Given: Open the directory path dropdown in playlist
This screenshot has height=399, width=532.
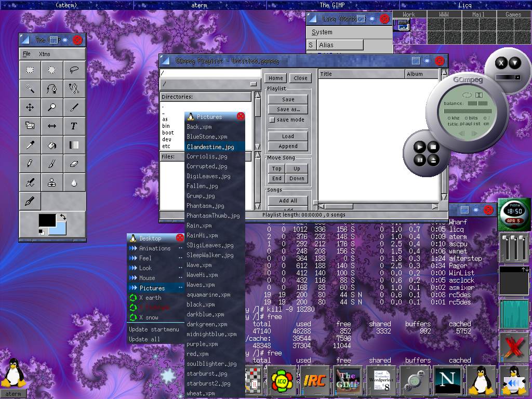Looking at the screenshot, I should point(253,84).
